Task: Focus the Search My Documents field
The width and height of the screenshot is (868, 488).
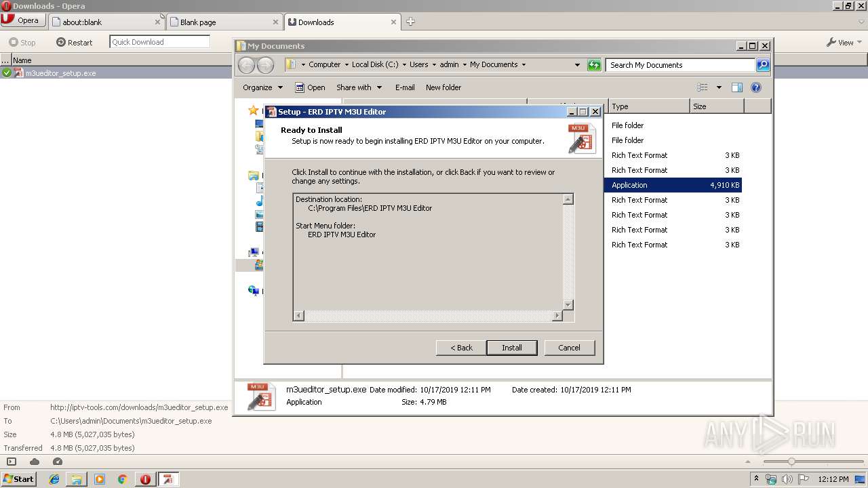Action: coord(680,65)
